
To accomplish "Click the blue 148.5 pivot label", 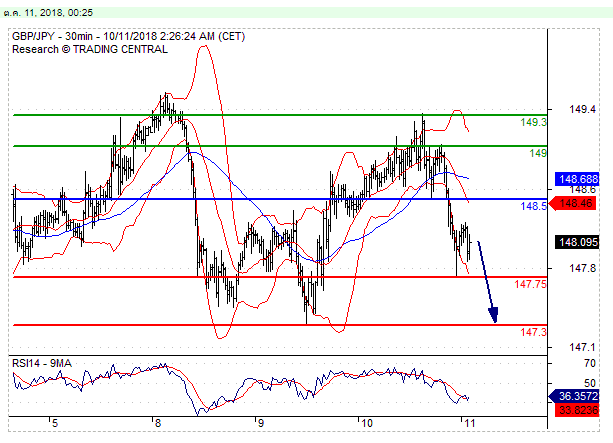I will [534, 206].
